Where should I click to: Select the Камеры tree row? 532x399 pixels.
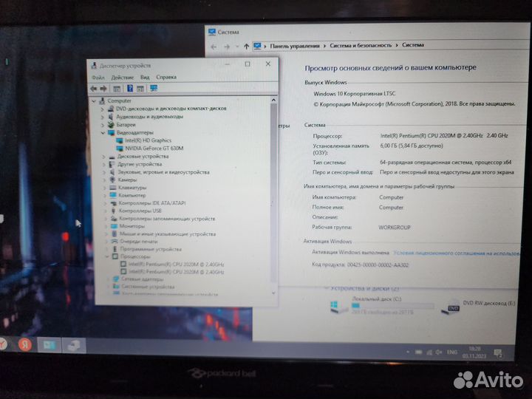(x=127, y=180)
